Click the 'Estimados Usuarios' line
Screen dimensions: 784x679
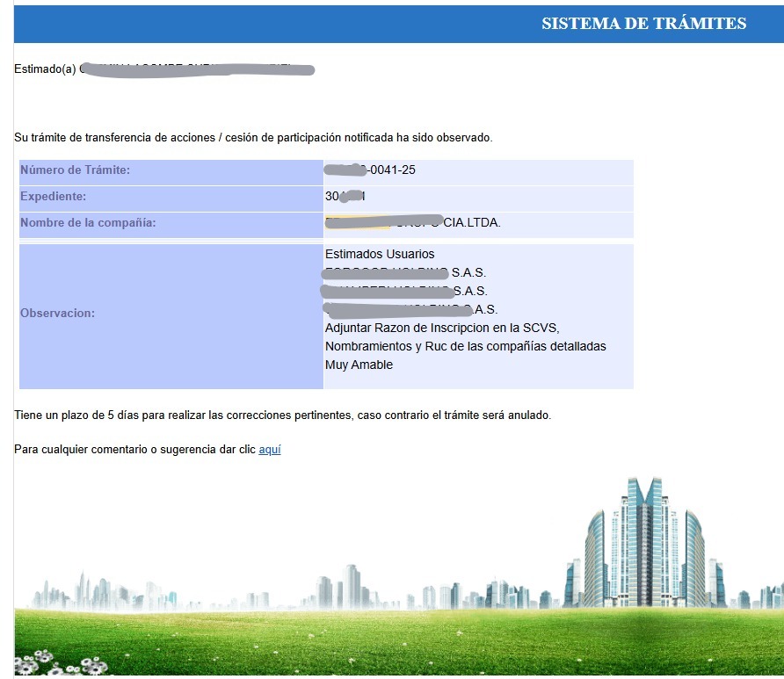380,254
